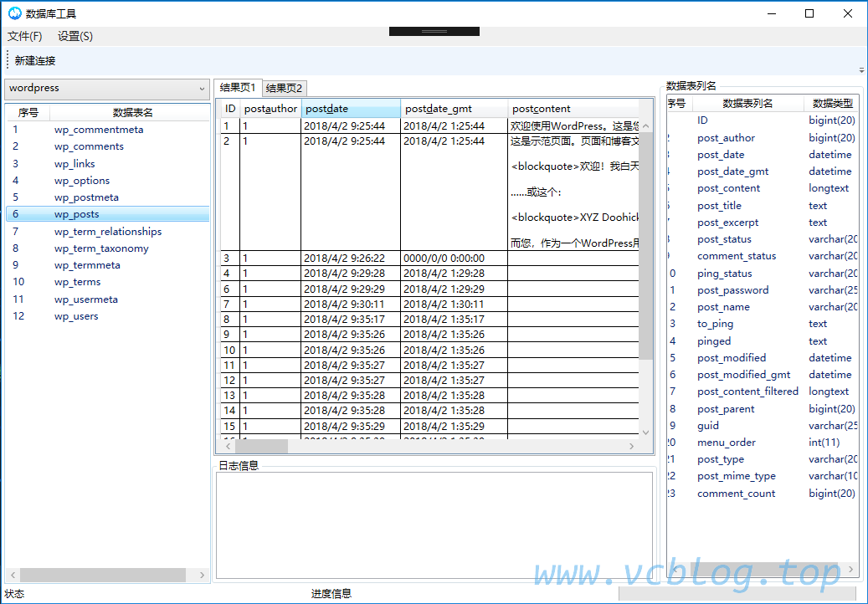The height and width of the screenshot is (604, 868).
Task: Click the results grid scroll-up arrow
Action: click(x=645, y=126)
